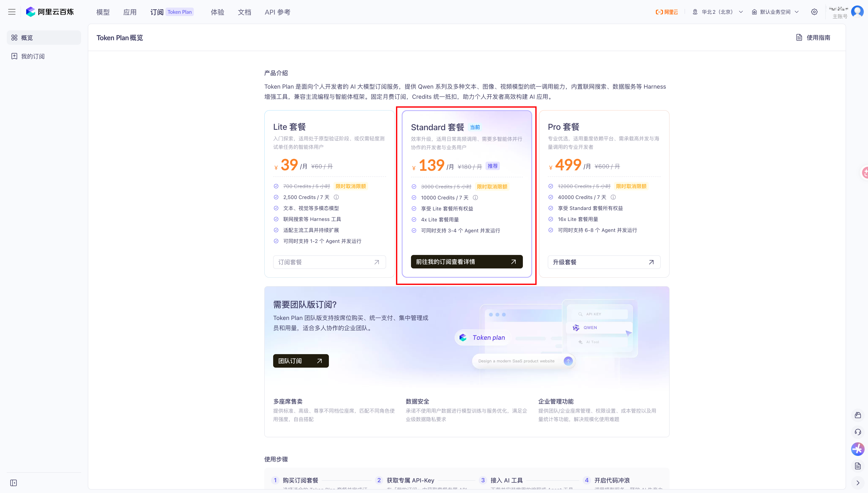The image size is (868, 493).
Task: Click the 需要团队版订阅? heading
Action: click(305, 305)
